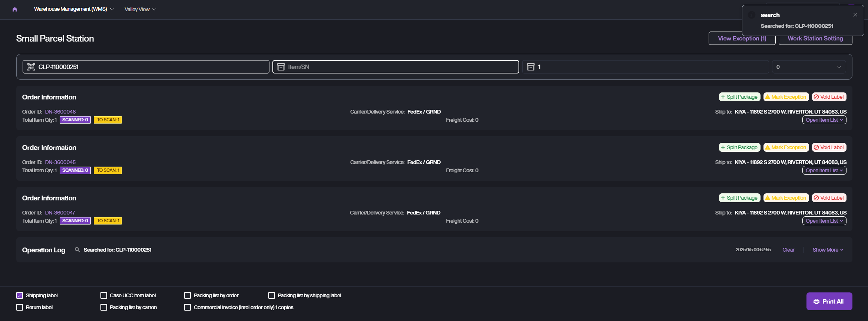Click the Print All button

tap(829, 301)
